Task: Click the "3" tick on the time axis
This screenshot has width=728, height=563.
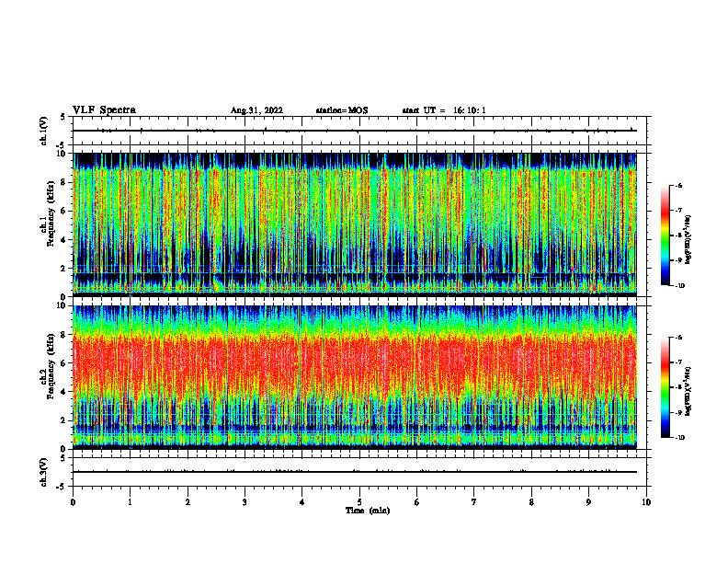Action: pos(245,502)
